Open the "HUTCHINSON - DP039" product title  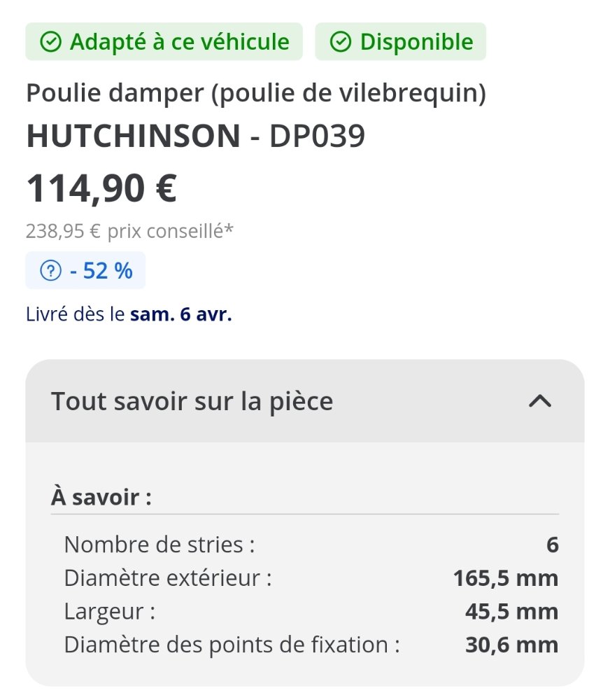[x=195, y=136]
